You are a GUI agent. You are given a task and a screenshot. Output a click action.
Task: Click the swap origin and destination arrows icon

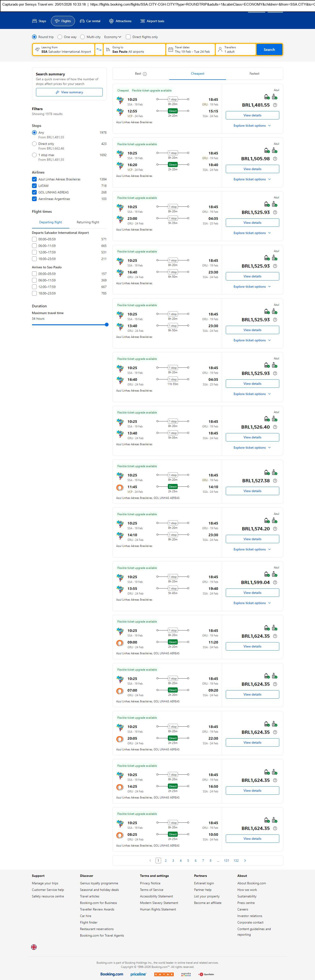coord(99,49)
